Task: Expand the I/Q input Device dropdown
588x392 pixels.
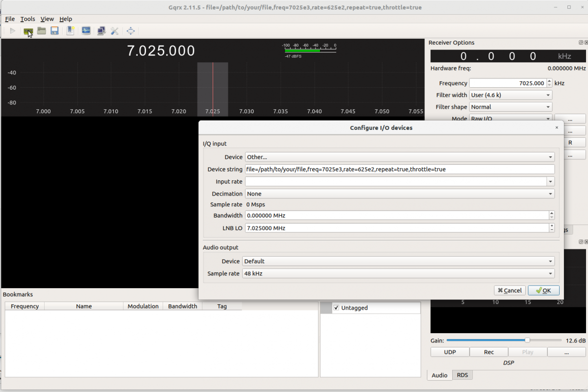Action: point(399,157)
